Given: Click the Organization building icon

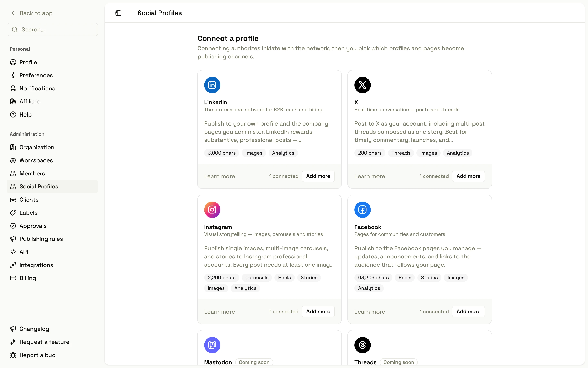Looking at the screenshot, I should (13, 147).
